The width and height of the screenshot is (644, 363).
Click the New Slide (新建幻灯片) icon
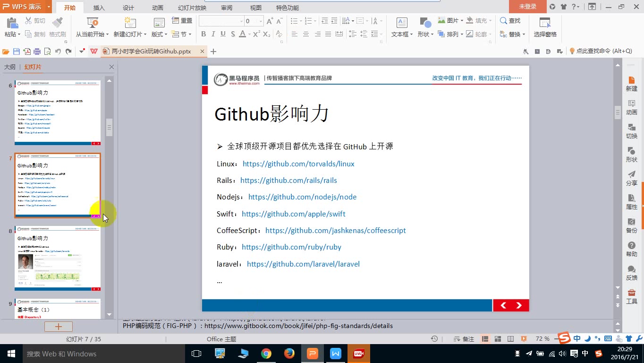pos(130,23)
